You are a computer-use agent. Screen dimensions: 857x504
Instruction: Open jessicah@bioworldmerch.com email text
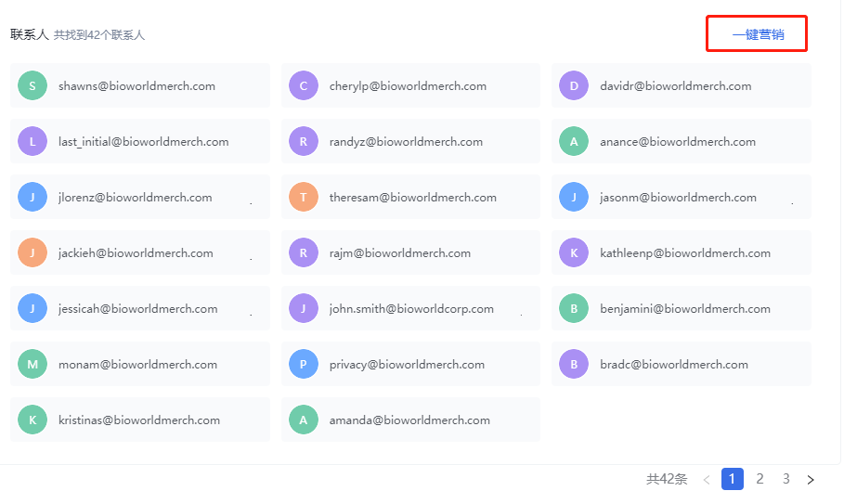pyautogui.click(x=137, y=309)
